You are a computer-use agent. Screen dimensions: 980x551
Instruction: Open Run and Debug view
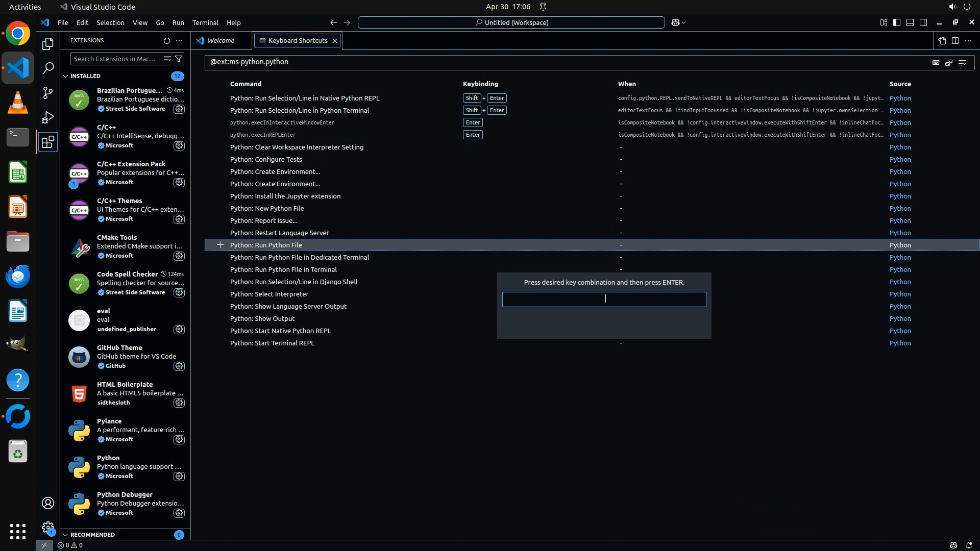(47, 117)
